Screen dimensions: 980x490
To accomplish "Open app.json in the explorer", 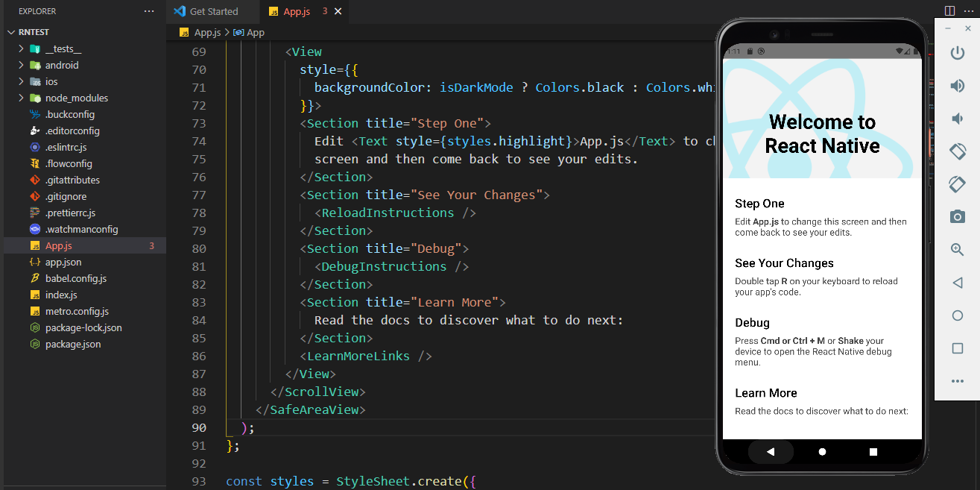I will point(63,262).
